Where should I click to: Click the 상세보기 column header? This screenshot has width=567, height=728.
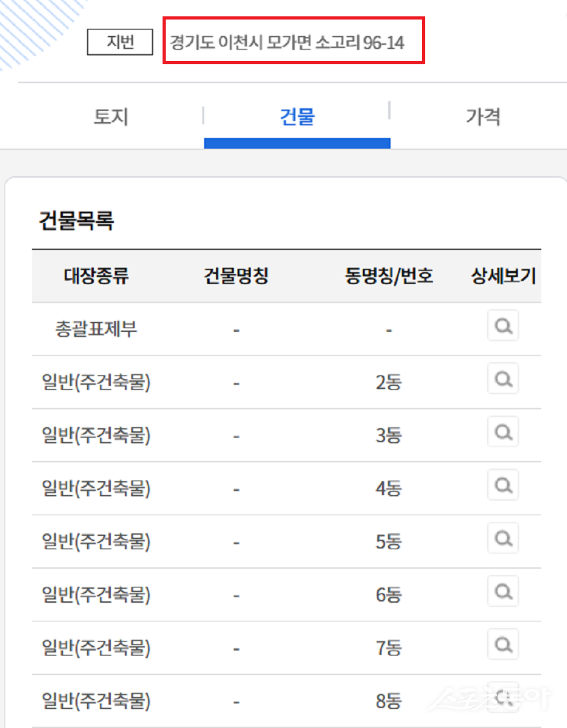pos(503,276)
